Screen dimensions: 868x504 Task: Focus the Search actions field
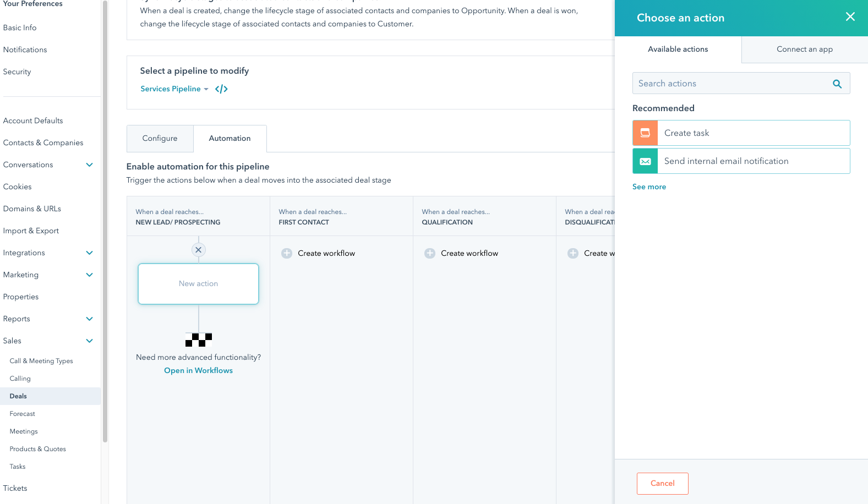pos(741,84)
